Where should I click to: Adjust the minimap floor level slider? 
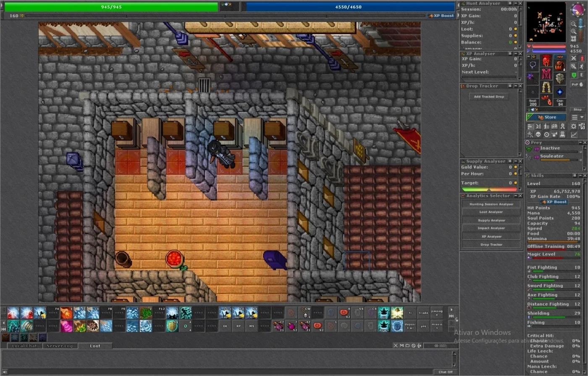click(x=580, y=30)
